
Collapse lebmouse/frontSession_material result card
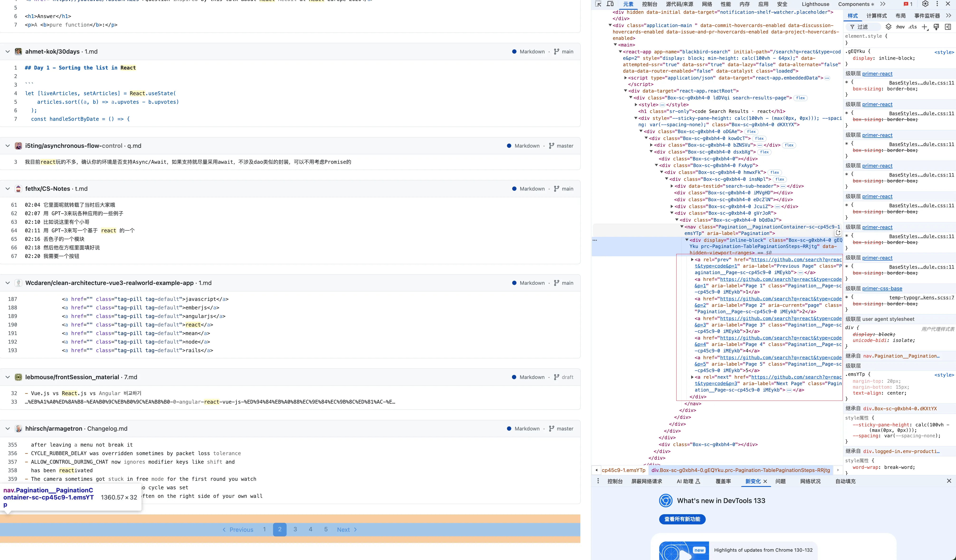pyautogui.click(x=8, y=377)
